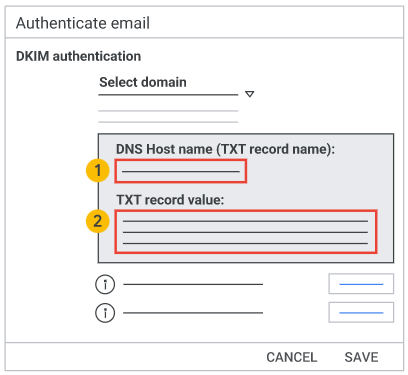This screenshot has height=375, width=408.
Task: Open the Select domain dropdown arrow
Action: coord(250,94)
